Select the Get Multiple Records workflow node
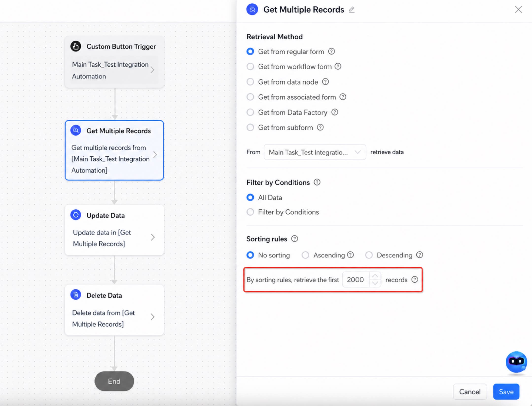The width and height of the screenshot is (532, 406). (114, 150)
